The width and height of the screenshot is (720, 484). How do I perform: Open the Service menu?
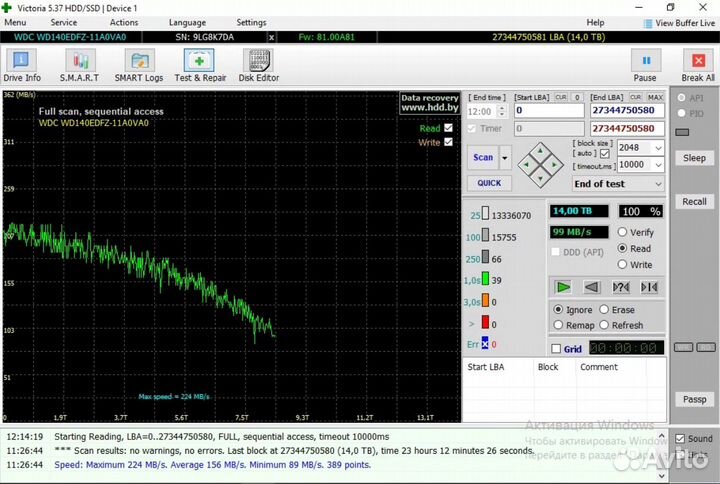point(64,22)
